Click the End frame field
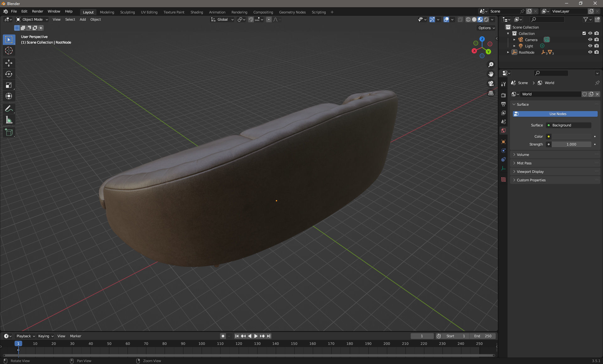The image size is (603, 364). click(x=483, y=336)
